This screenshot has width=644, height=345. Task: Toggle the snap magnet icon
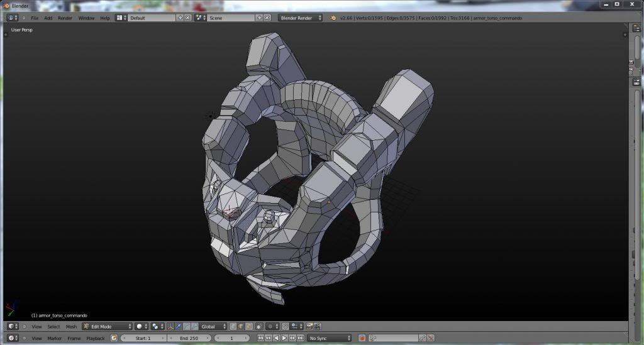(x=286, y=327)
